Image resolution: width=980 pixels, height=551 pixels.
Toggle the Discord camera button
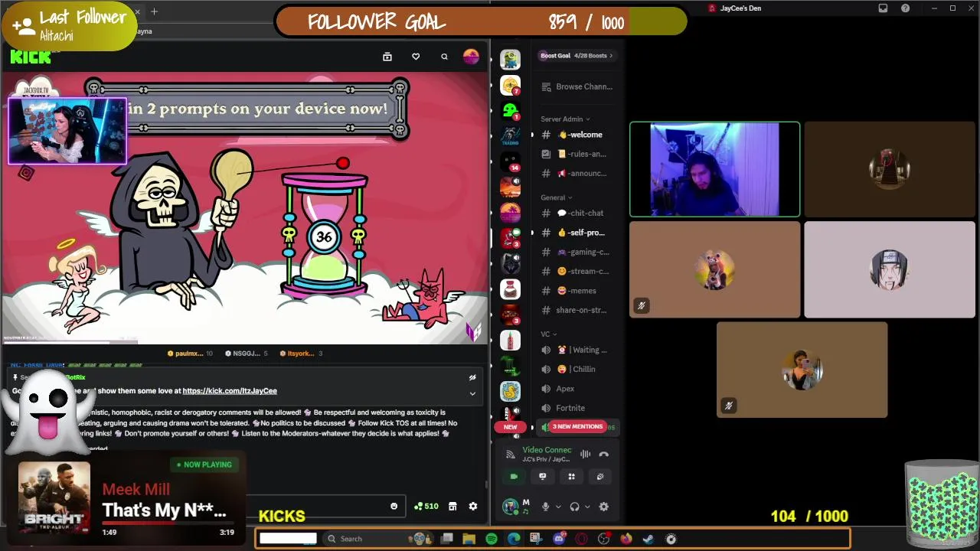click(514, 476)
